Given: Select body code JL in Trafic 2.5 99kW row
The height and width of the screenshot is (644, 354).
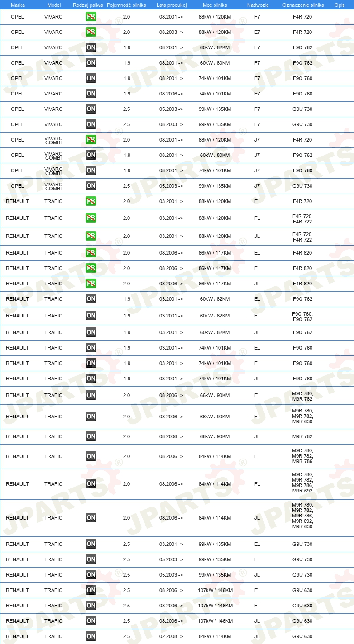Looking at the screenshot, I should 257,575.
